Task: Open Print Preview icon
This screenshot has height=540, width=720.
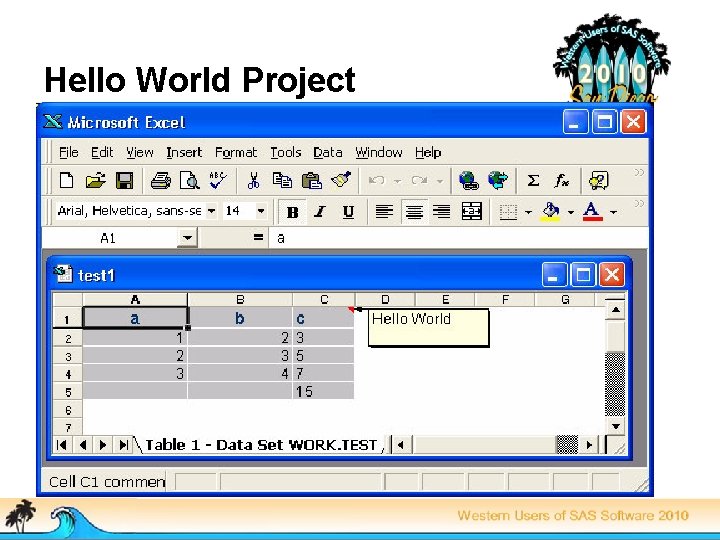Action: pyautogui.click(x=189, y=180)
